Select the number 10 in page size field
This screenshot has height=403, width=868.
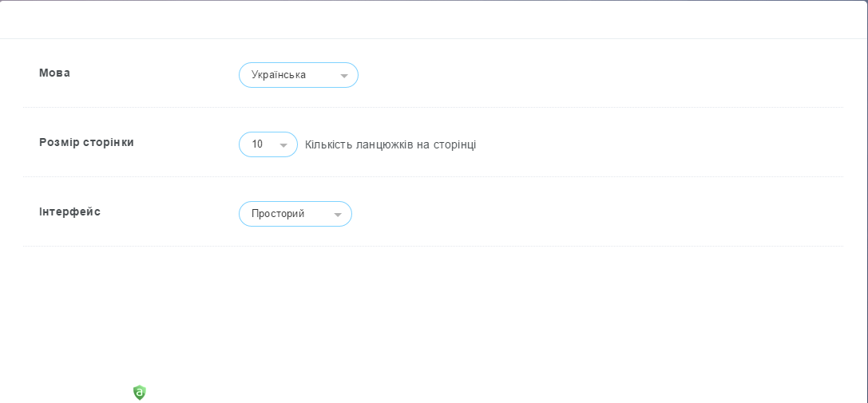click(257, 144)
